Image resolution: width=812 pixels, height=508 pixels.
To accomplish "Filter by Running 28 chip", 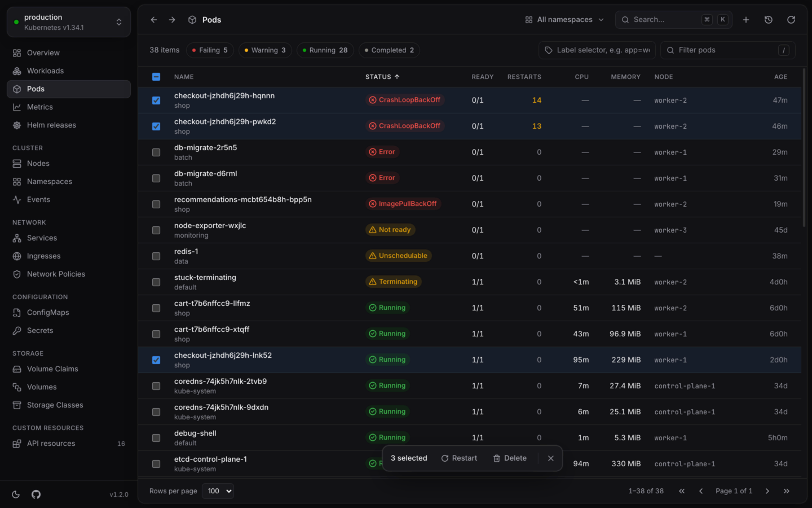I will click(x=325, y=50).
